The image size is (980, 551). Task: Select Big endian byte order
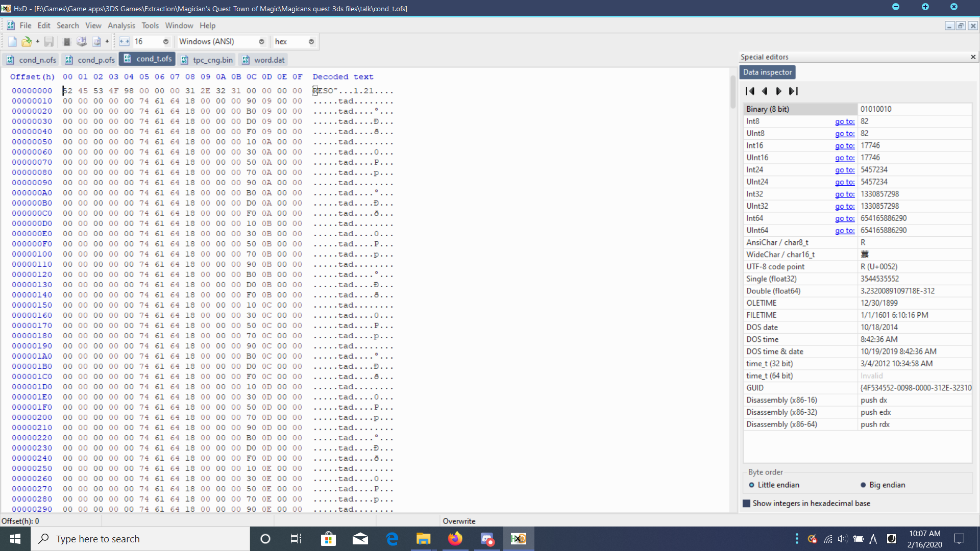coord(883,485)
